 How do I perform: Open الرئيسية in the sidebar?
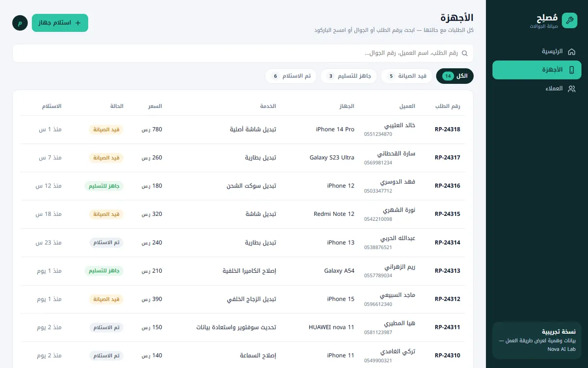[537, 52]
